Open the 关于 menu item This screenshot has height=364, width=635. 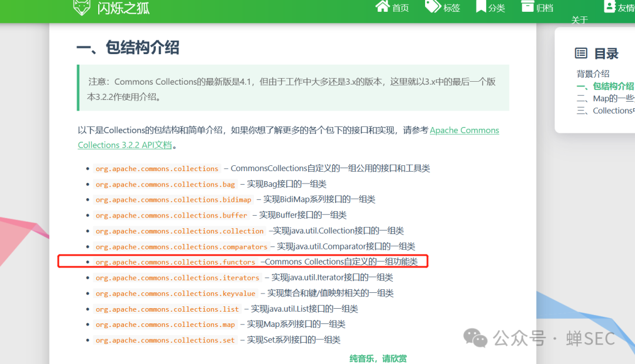(x=580, y=19)
